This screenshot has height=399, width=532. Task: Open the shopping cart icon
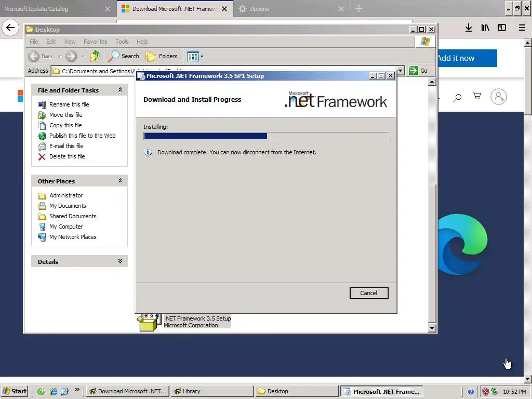click(x=477, y=96)
